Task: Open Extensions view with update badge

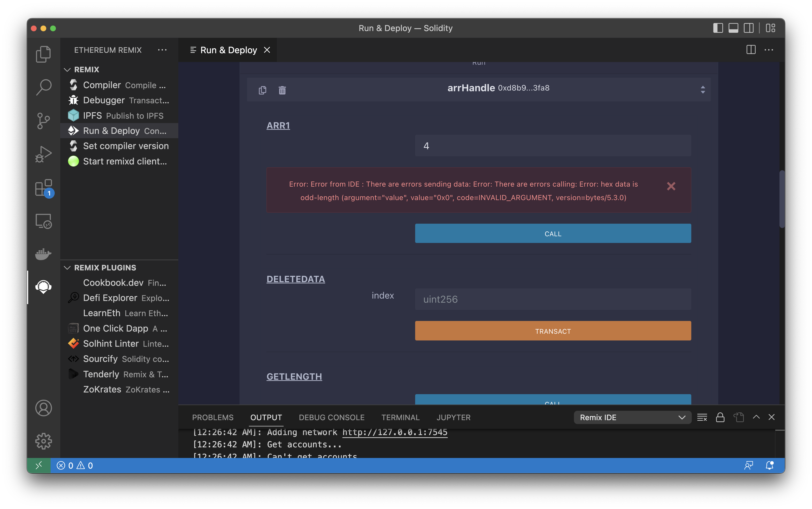Action: coord(43,188)
